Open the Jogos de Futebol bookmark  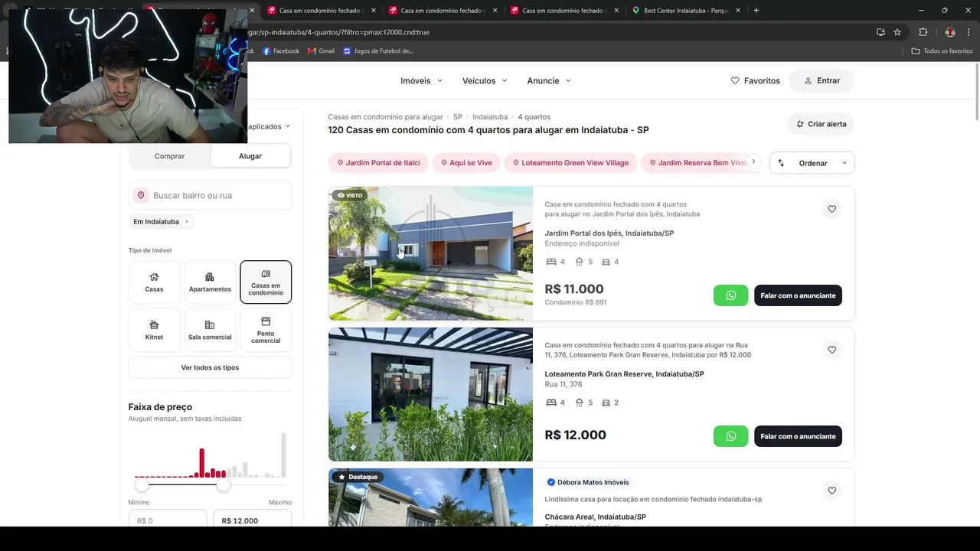(x=378, y=51)
